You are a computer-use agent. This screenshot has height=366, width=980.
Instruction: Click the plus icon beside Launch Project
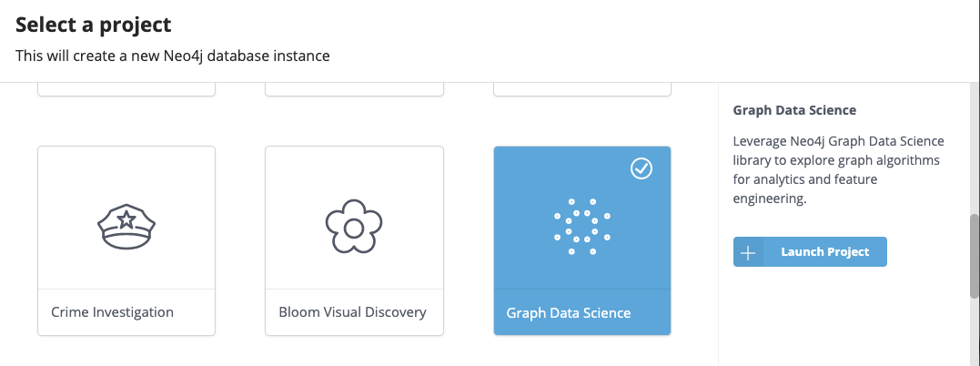tap(748, 252)
